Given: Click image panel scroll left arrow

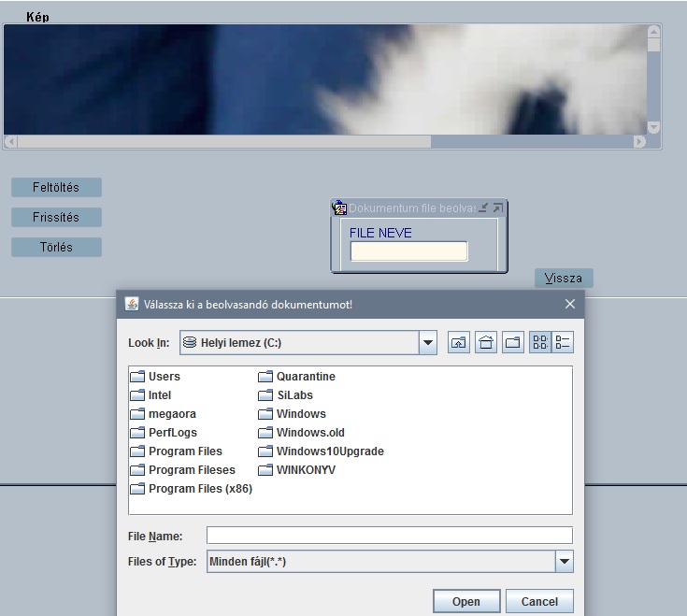Looking at the screenshot, I should (x=11, y=142).
